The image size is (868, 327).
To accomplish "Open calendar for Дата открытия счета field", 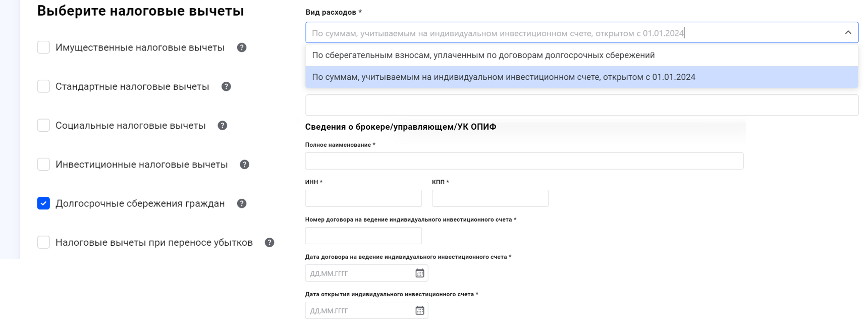I will pos(419,310).
